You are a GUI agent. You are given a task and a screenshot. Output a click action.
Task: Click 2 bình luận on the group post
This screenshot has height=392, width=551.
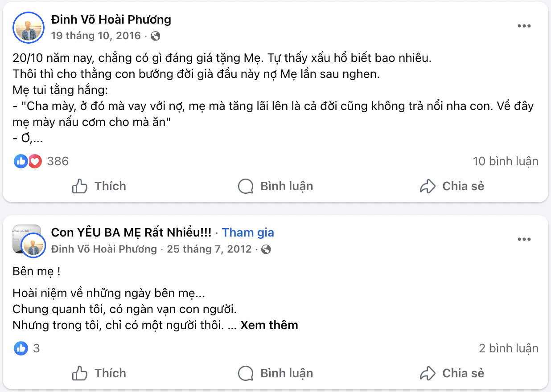pyautogui.click(x=509, y=348)
